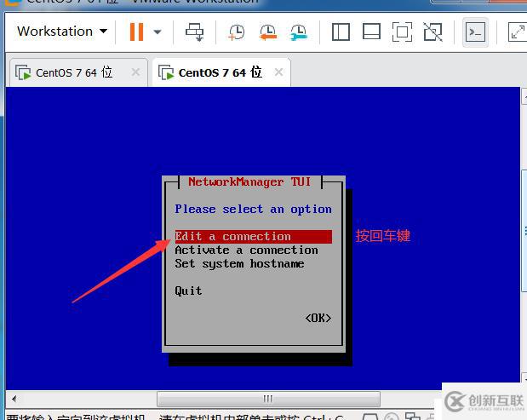Click the Send Ctrl+Alt+Del toolbar icon

(195, 32)
